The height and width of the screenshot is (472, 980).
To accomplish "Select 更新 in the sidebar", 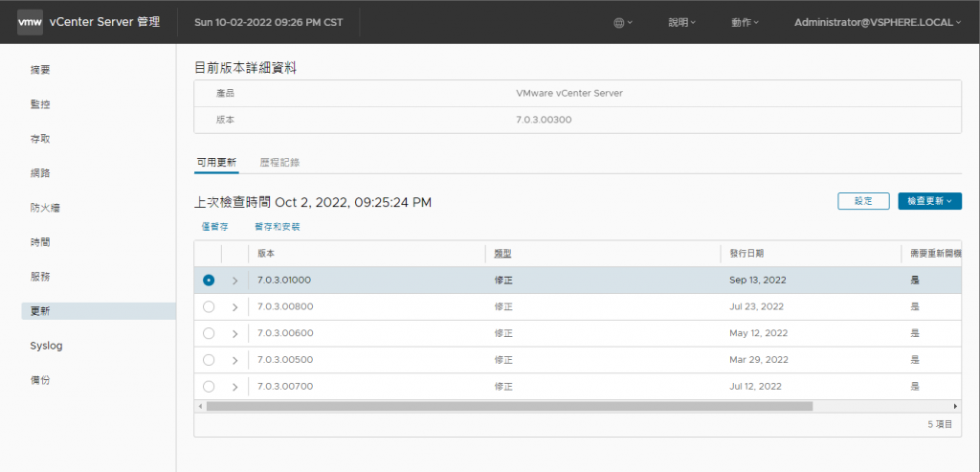I will 99,311.
